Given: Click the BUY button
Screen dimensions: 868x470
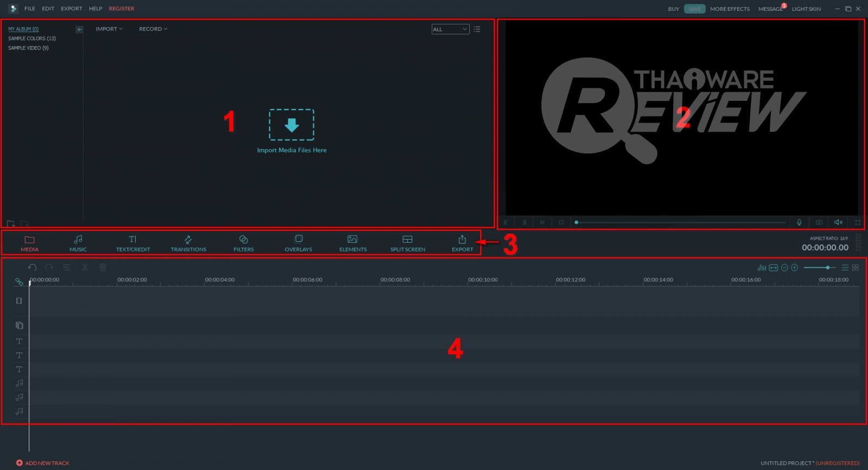Looking at the screenshot, I should [674, 9].
